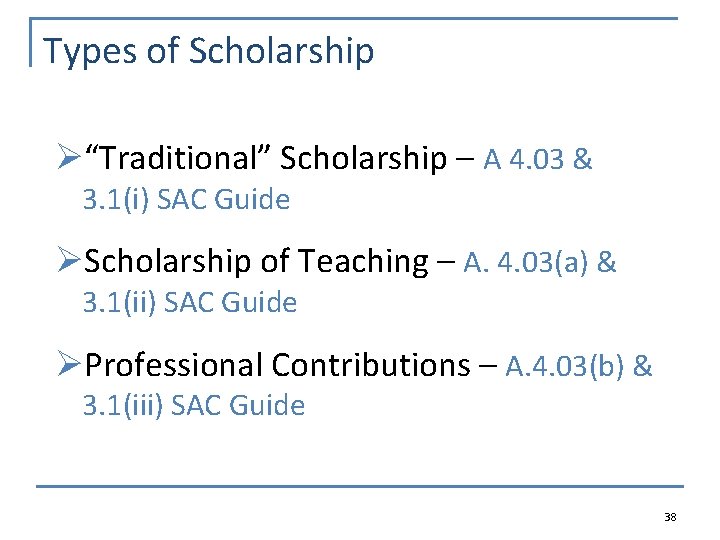Click the horizontal divider line above the slide number
Screen dimensions: 720x540
tap(360, 487)
